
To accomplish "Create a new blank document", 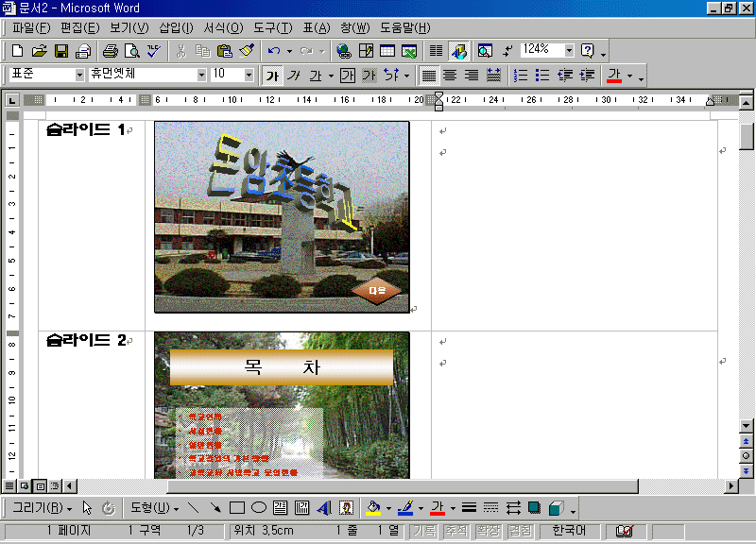I will (17, 51).
